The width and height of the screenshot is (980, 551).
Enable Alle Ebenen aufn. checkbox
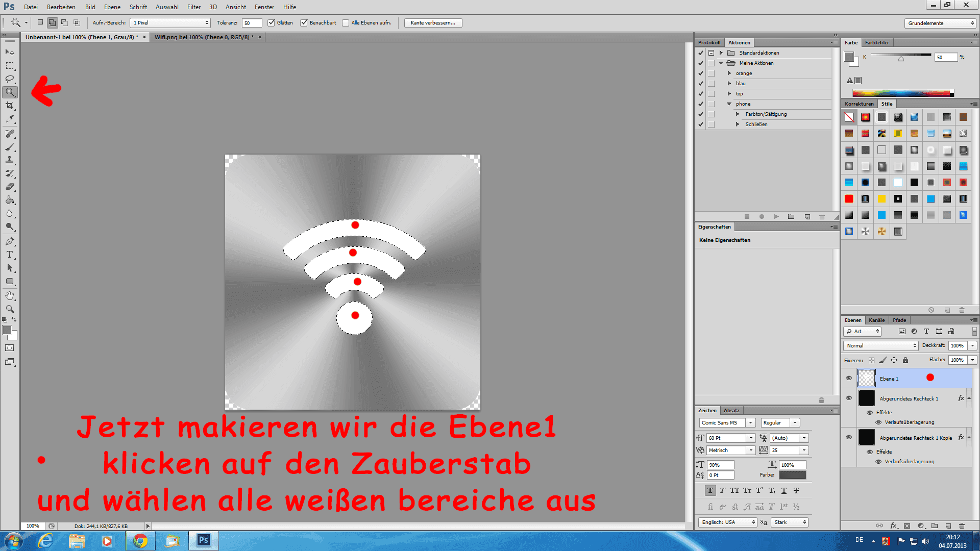click(346, 23)
